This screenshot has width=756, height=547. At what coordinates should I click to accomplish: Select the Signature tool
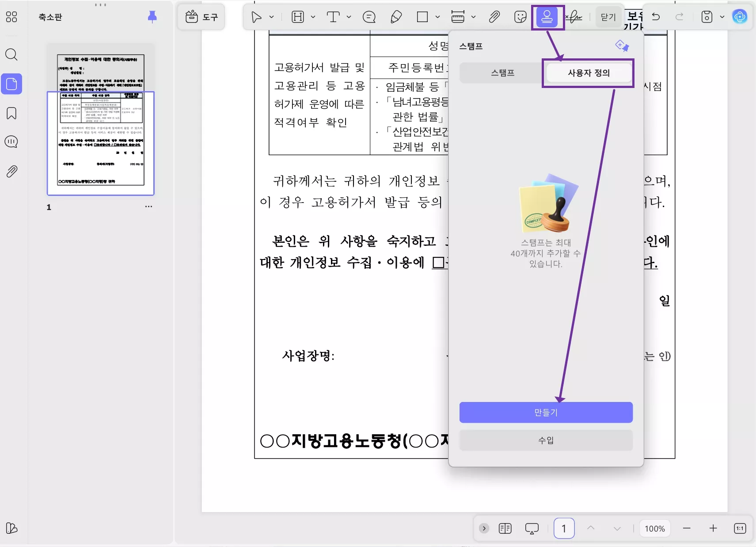point(574,17)
